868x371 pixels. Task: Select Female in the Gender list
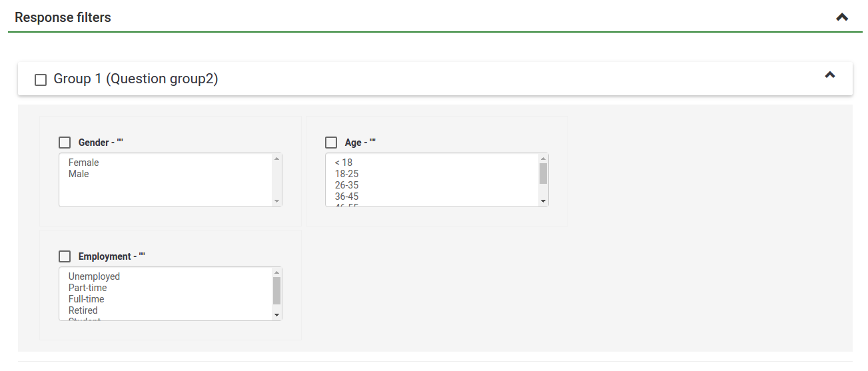coord(84,163)
